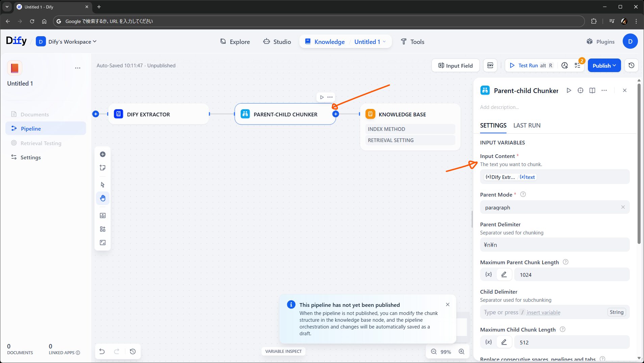Click the Test Run button
Screen dimensions: 644x363
tap(528, 65)
